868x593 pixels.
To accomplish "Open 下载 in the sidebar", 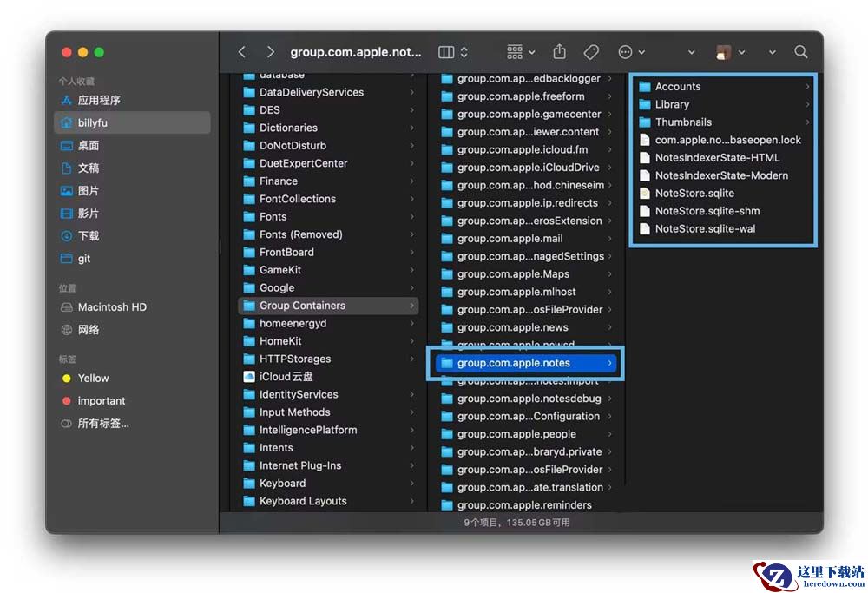I will (x=132, y=236).
